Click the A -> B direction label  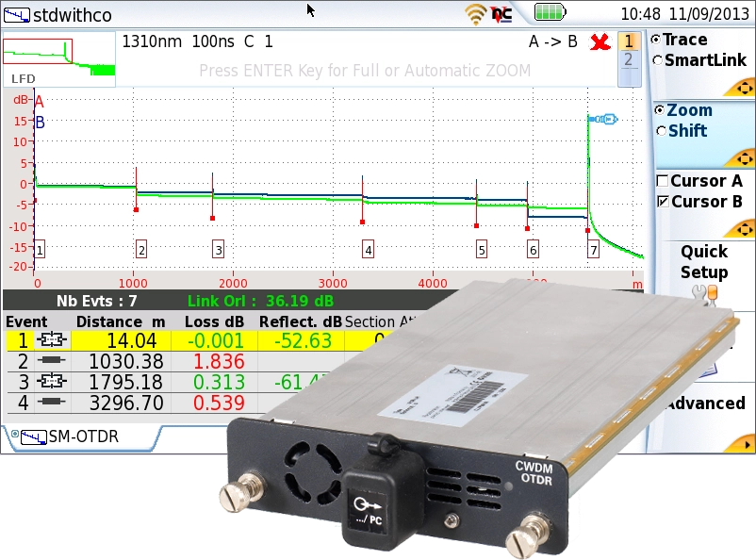[x=553, y=42]
